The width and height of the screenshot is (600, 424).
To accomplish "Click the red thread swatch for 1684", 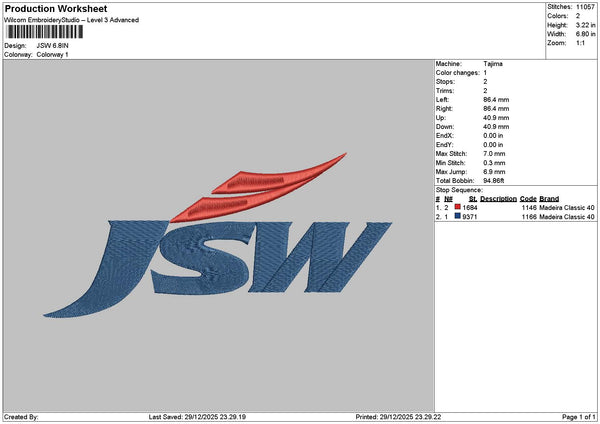I will pos(457,207).
